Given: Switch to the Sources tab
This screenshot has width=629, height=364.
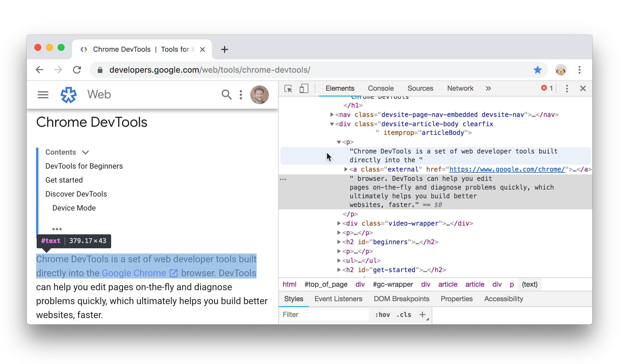Looking at the screenshot, I should 420,88.
